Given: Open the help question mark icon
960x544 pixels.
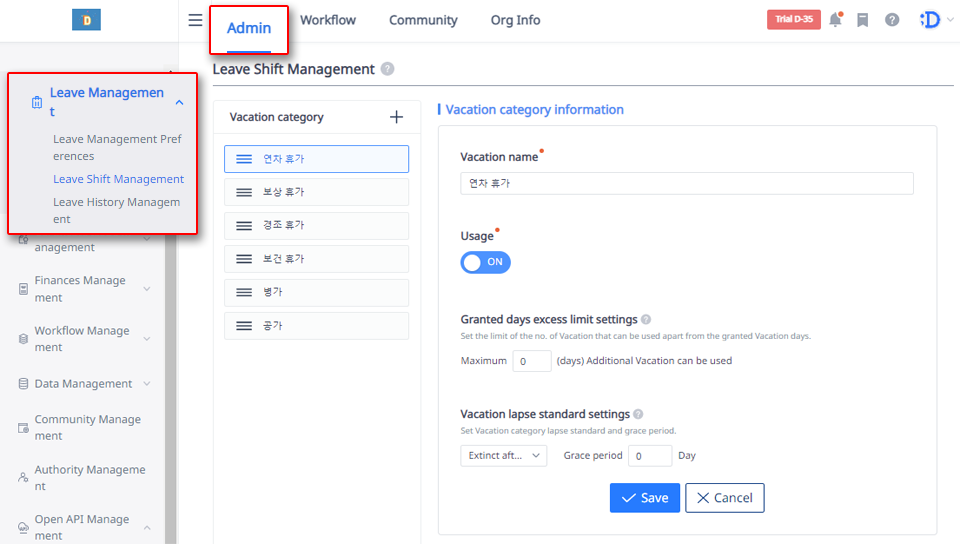Looking at the screenshot, I should [x=892, y=20].
